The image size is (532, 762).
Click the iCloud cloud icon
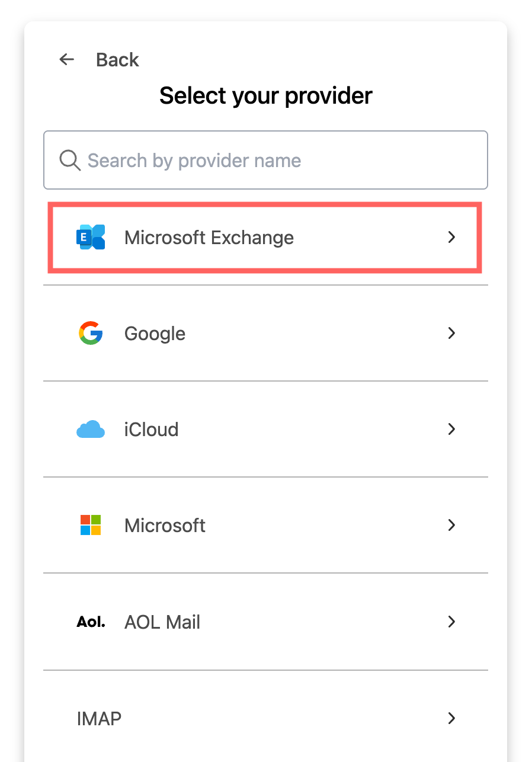click(91, 430)
